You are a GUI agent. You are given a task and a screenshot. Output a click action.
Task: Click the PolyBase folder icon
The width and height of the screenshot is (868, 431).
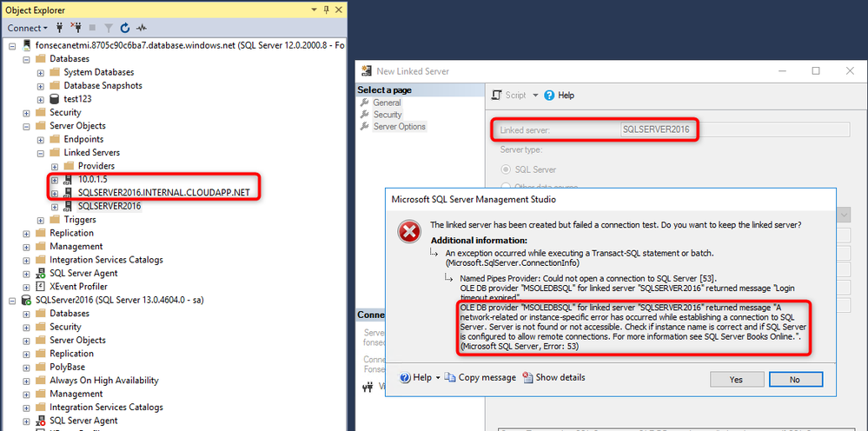pos(41,367)
